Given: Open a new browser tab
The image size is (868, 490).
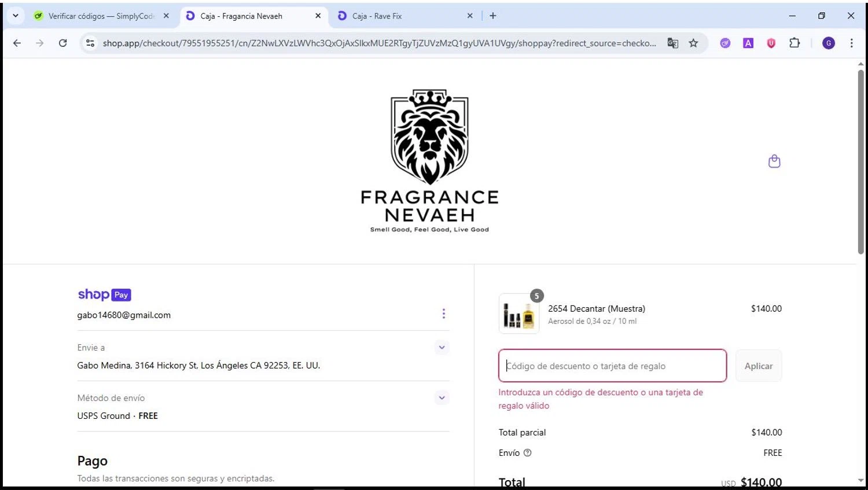Looking at the screenshot, I should point(493,16).
